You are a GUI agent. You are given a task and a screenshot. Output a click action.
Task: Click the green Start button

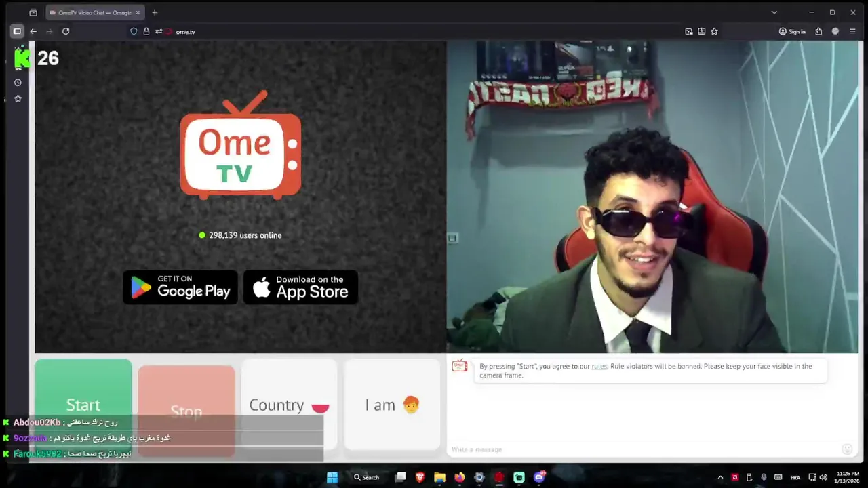(x=83, y=405)
